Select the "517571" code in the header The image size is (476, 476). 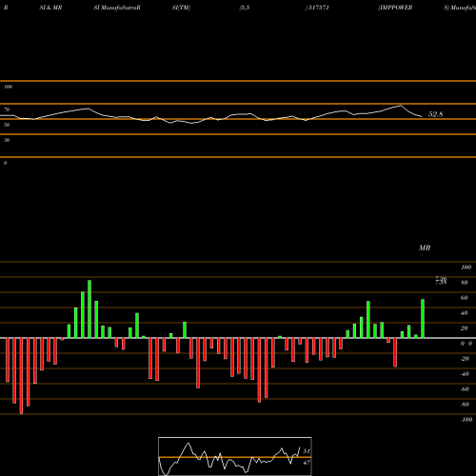pyautogui.click(x=318, y=8)
